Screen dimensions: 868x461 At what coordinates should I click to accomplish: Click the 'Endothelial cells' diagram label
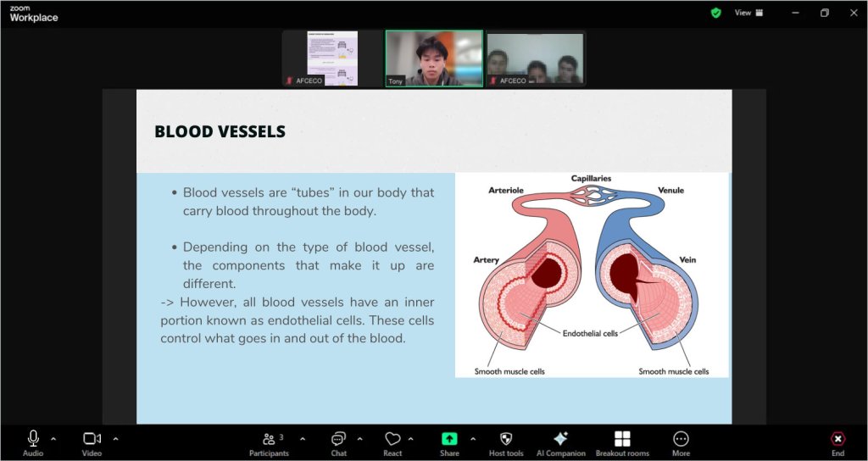(590, 334)
